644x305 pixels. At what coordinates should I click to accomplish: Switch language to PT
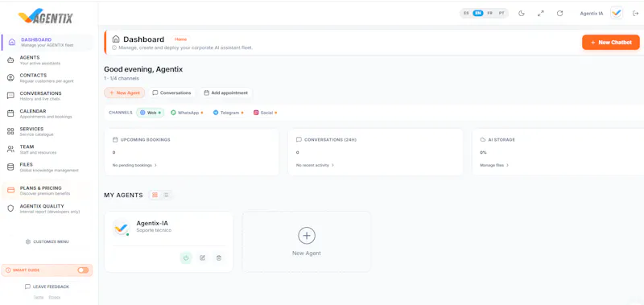(x=502, y=13)
